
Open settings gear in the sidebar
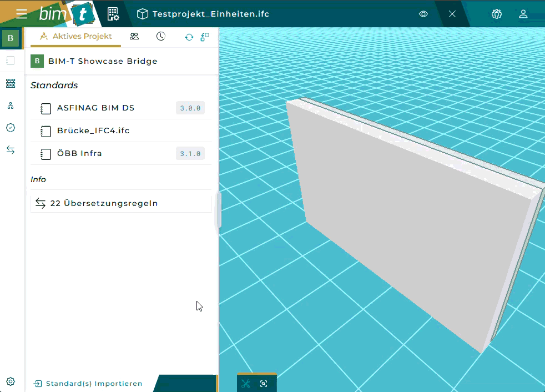tap(11, 381)
